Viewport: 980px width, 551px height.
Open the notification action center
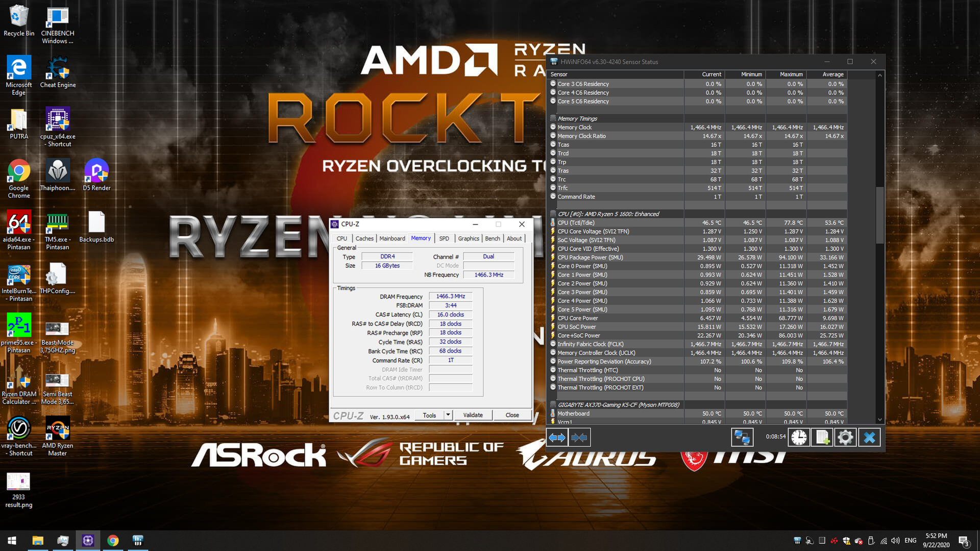(964, 541)
